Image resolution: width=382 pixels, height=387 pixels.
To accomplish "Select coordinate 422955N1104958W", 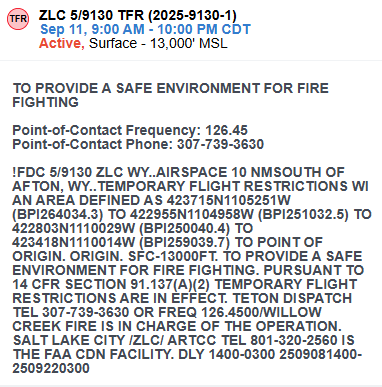I will point(192,214).
